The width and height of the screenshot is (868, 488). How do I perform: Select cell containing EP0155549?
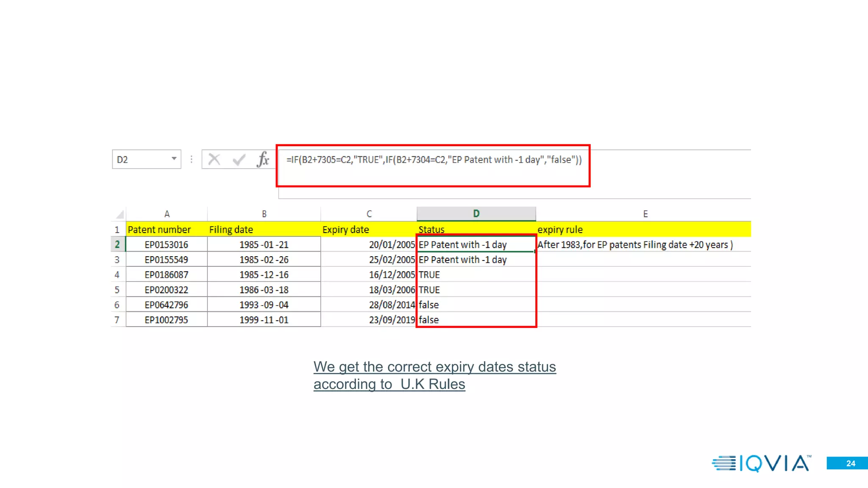pos(167,260)
